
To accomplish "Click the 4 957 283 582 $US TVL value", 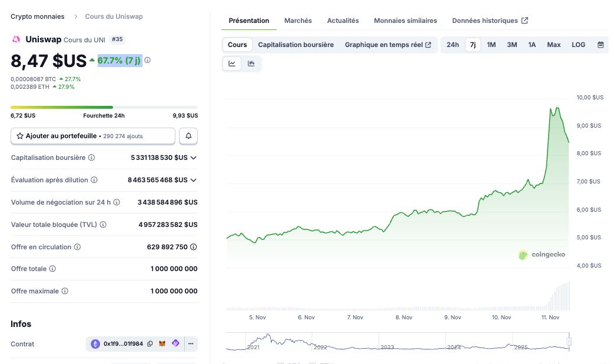I will (x=168, y=225).
